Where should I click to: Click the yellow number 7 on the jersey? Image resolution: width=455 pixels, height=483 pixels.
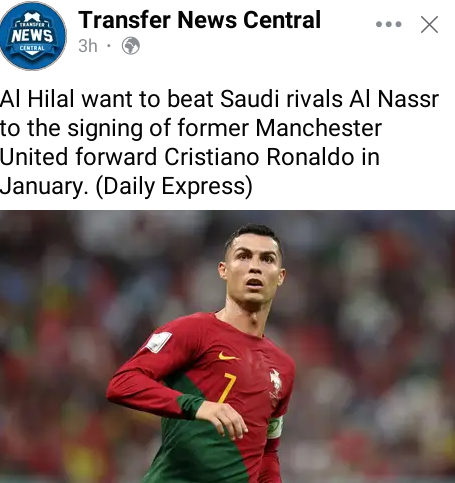click(x=228, y=388)
